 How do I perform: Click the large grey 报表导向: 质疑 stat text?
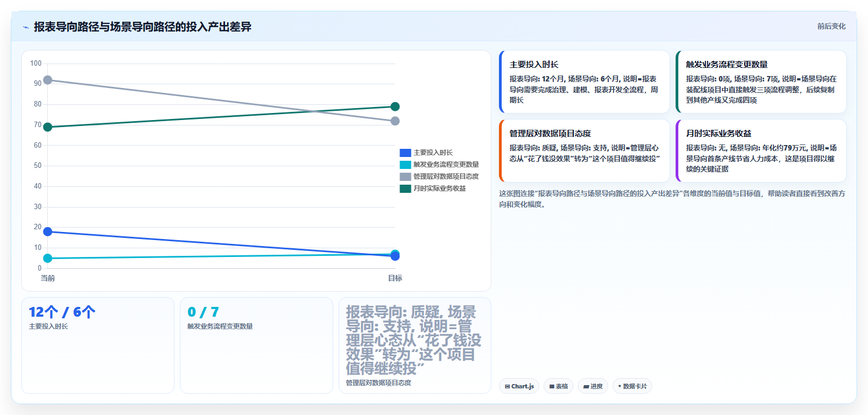pos(414,340)
